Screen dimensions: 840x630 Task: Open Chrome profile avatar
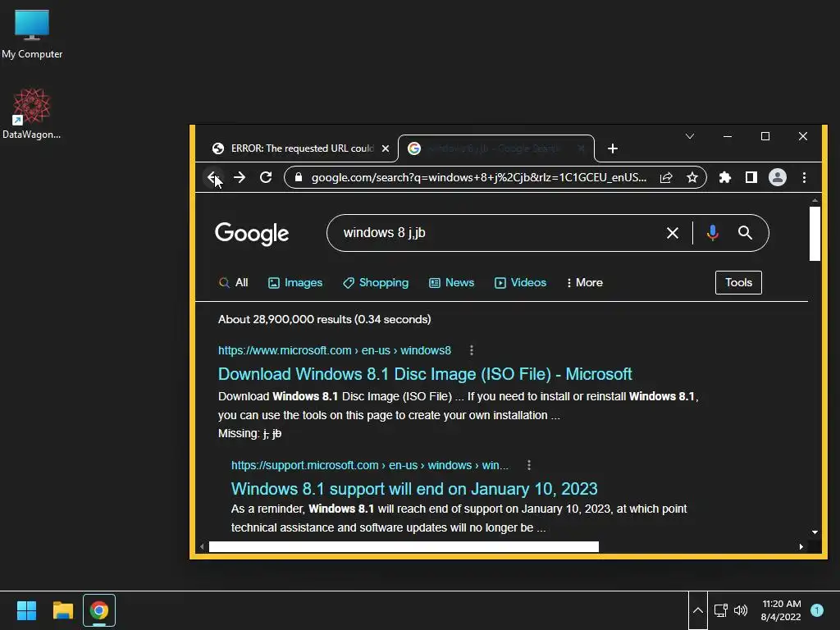point(778,177)
